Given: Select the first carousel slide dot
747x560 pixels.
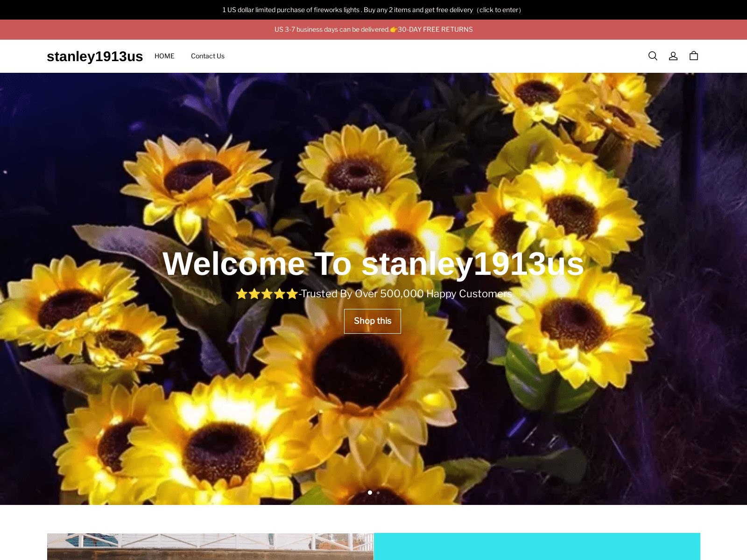Looking at the screenshot, I should (370, 492).
